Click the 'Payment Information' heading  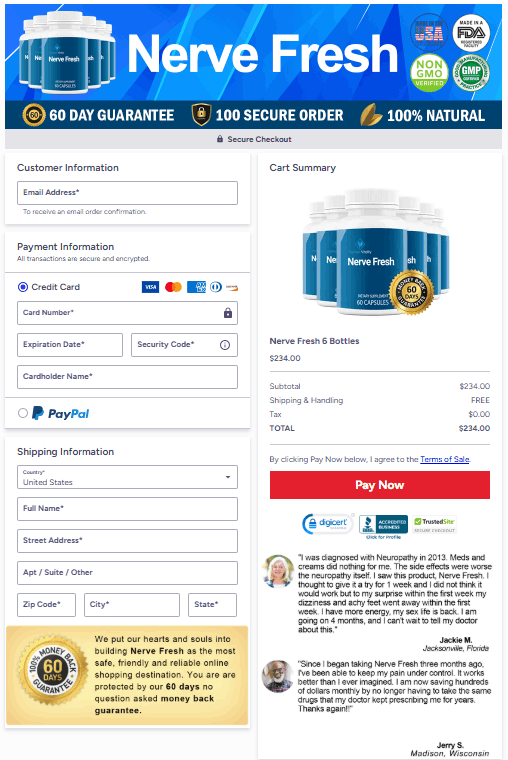click(65, 247)
